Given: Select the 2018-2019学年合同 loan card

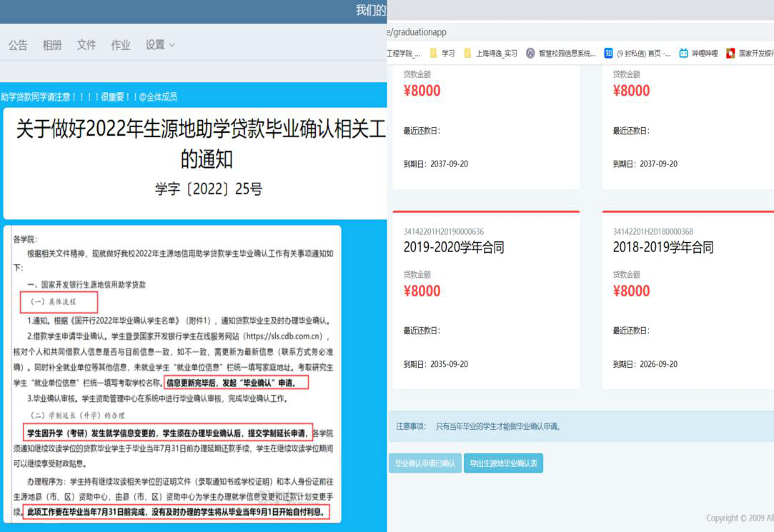Looking at the screenshot, I should click(688, 300).
